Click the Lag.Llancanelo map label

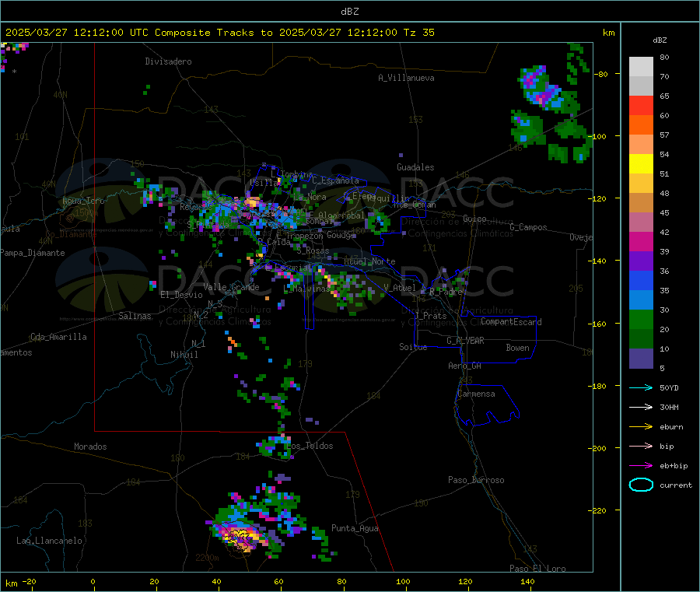(49, 541)
